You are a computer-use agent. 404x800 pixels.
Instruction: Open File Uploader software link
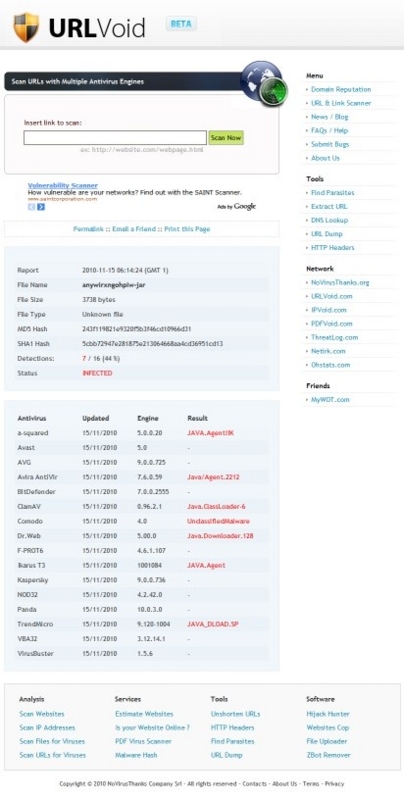(x=326, y=742)
